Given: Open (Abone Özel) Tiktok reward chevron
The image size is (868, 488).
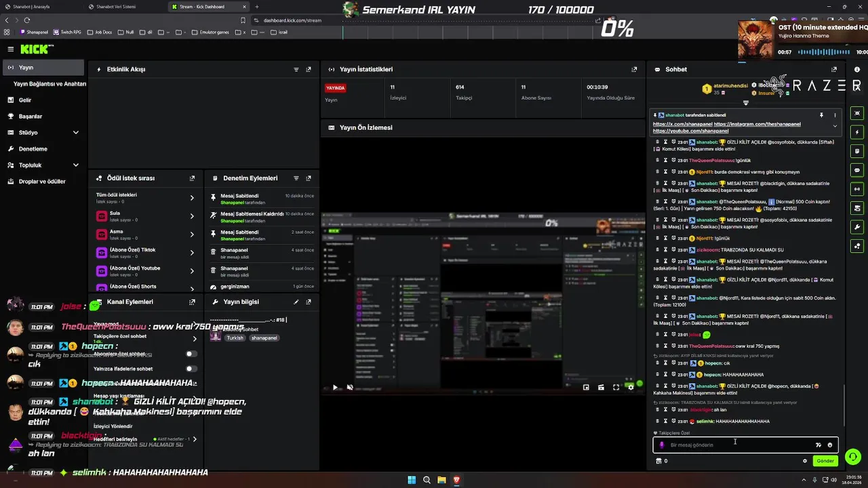Looking at the screenshot, I should click(x=192, y=253).
